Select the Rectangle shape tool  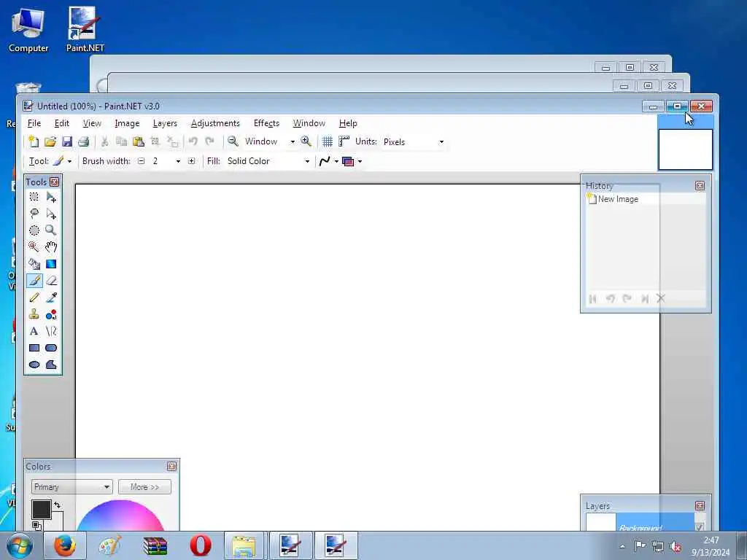tap(34, 348)
